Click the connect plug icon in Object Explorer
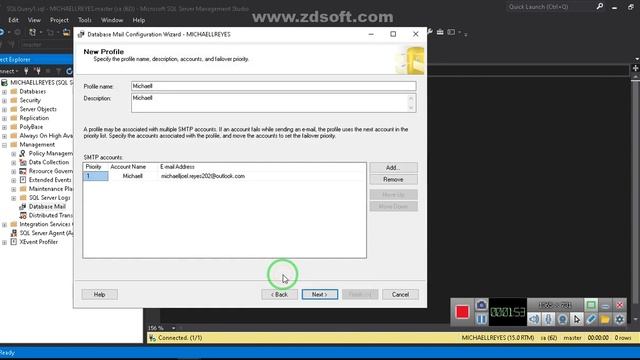The image size is (640, 360). (27, 71)
